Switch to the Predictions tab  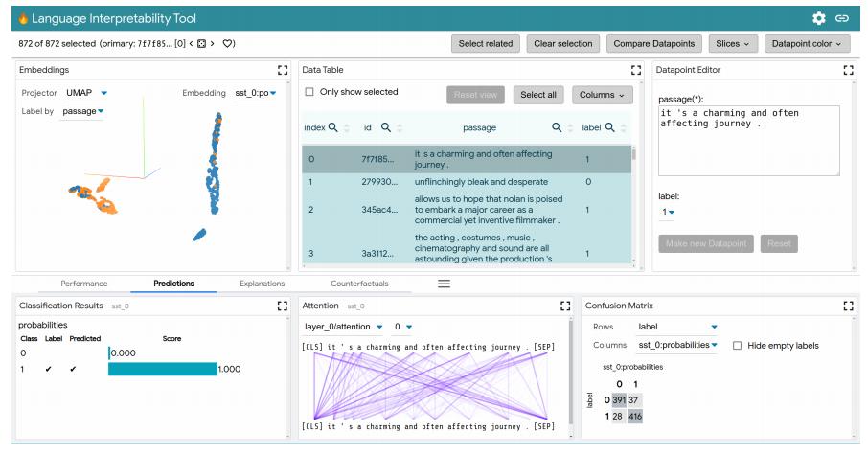173,284
